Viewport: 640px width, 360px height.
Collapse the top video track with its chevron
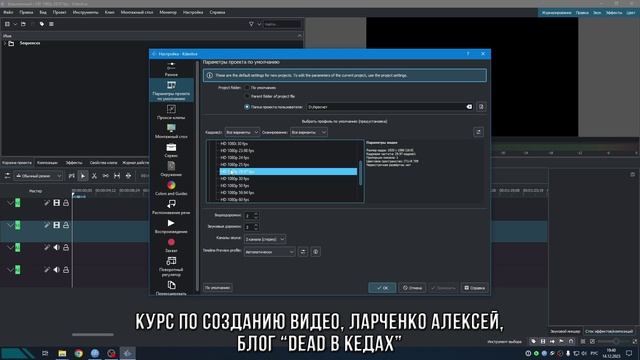[10, 203]
